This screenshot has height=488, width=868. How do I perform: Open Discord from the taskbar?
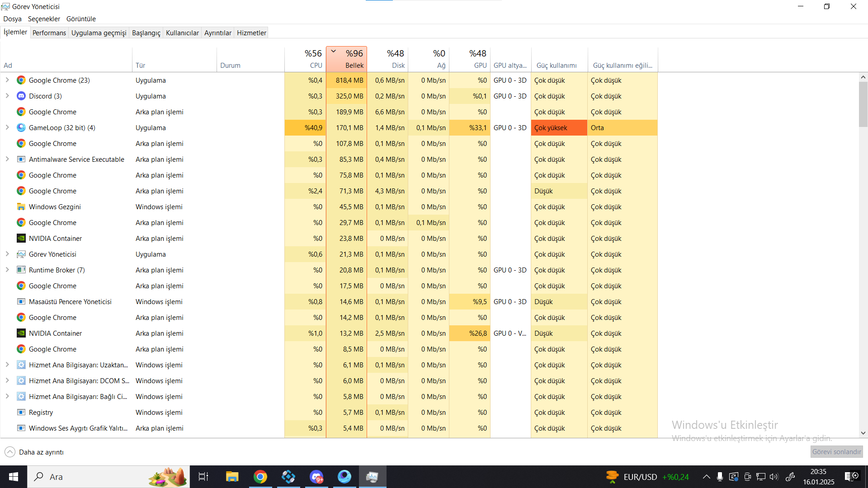pyautogui.click(x=316, y=477)
